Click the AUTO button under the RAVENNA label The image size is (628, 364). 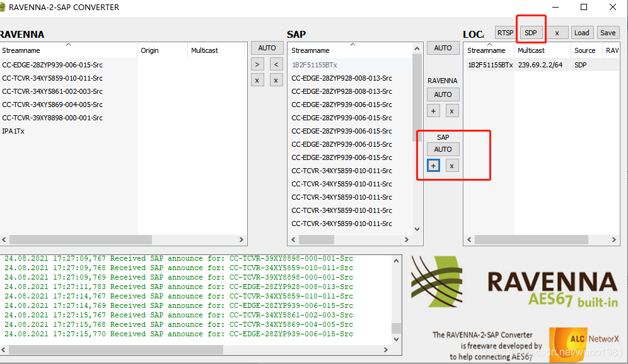click(443, 94)
